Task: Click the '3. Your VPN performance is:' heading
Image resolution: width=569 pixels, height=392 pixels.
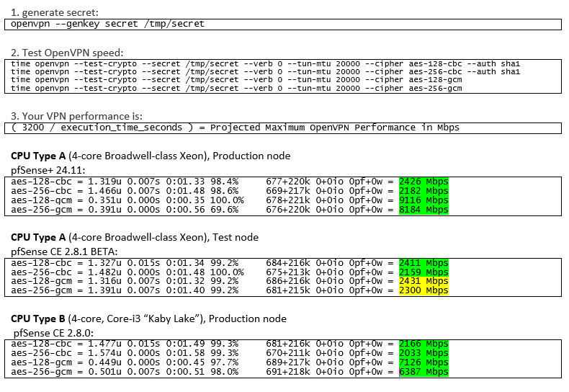Action: pos(76,116)
